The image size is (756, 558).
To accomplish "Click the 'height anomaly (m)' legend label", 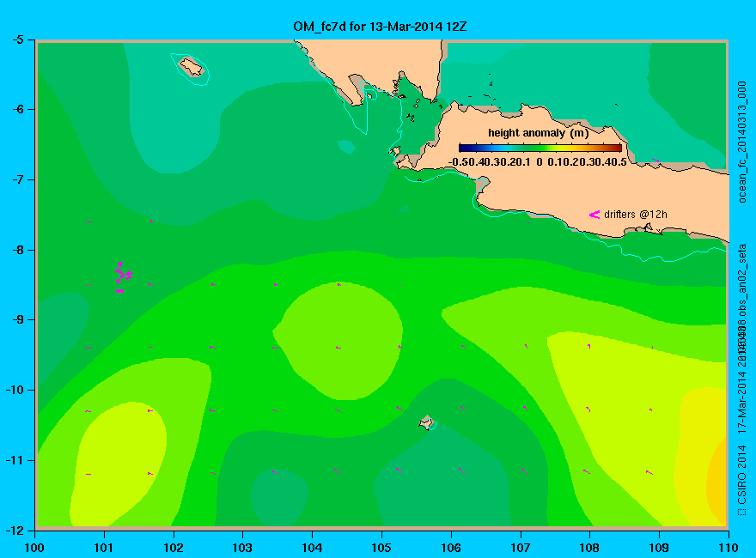I will pyautogui.click(x=538, y=133).
